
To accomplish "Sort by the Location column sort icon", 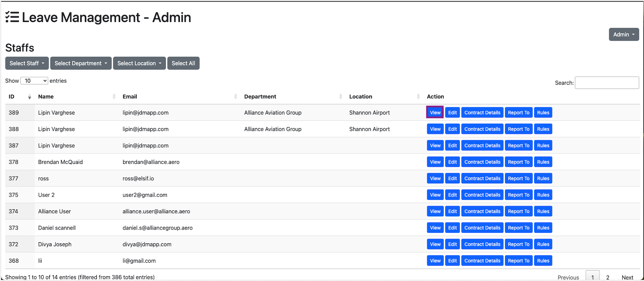I will 418,97.
